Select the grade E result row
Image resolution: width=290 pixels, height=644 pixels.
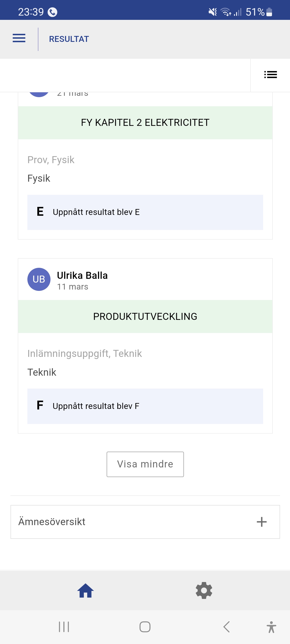pyautogui.click(x=145, y=212)
